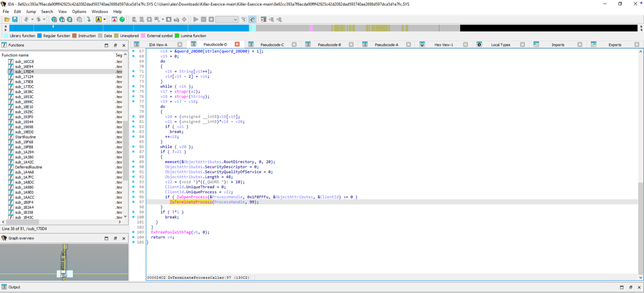Click the teal round text toolbar icon

(x=62, y=19)
